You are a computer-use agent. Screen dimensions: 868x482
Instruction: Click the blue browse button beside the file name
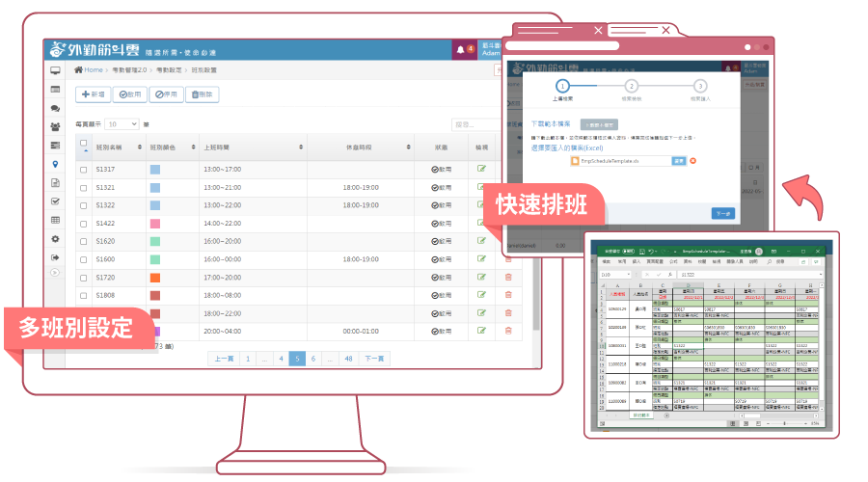click(x=678, y=161)
